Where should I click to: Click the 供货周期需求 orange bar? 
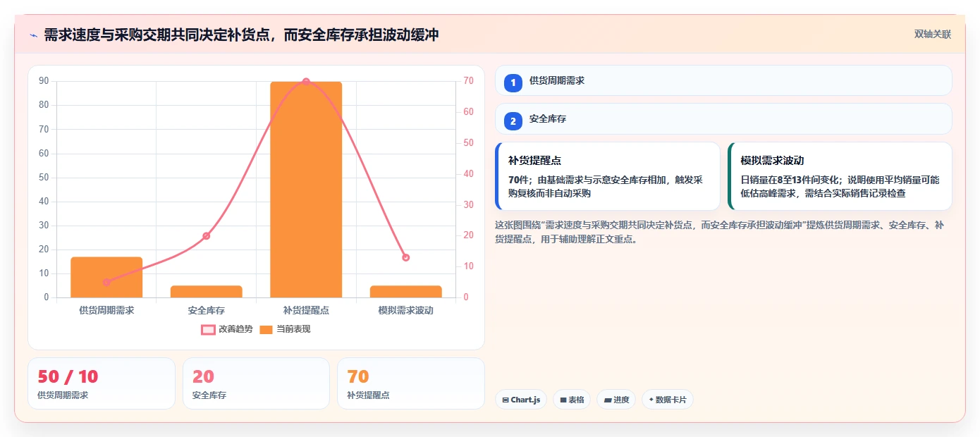[x=106, y=277]
